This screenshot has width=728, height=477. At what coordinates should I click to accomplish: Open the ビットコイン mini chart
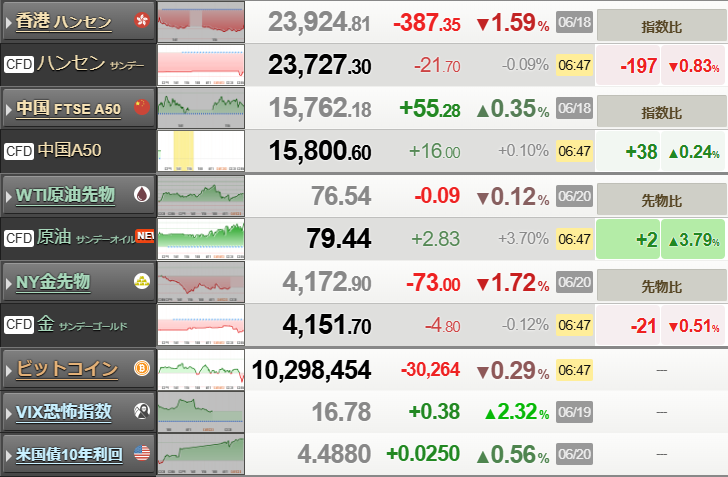click(x=201, y=370)
